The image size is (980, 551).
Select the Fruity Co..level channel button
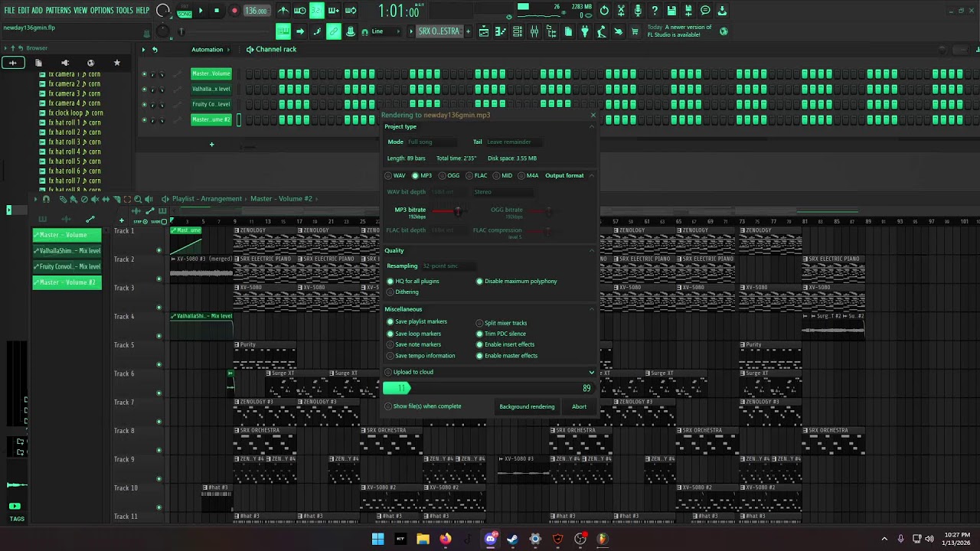[211, 104]
